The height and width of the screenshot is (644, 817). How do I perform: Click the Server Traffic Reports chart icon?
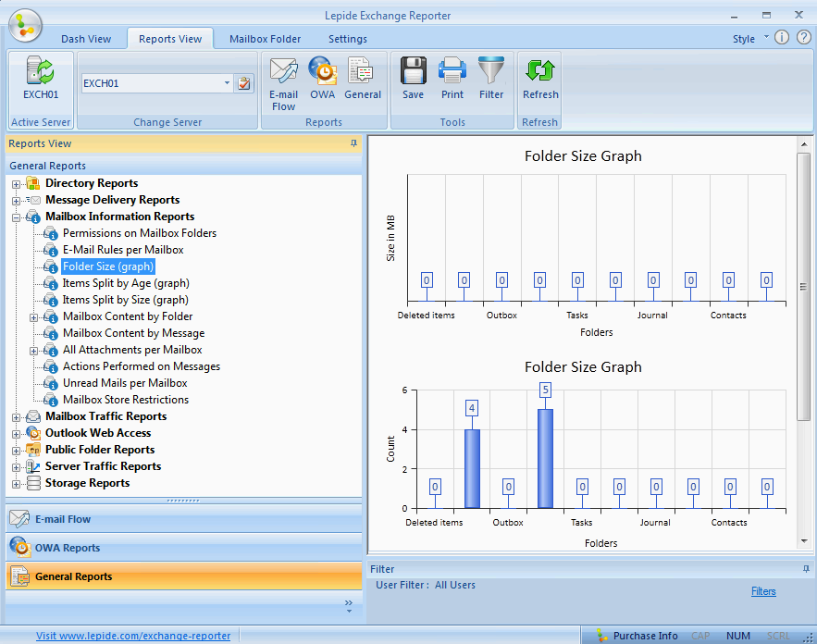(33, 466)
